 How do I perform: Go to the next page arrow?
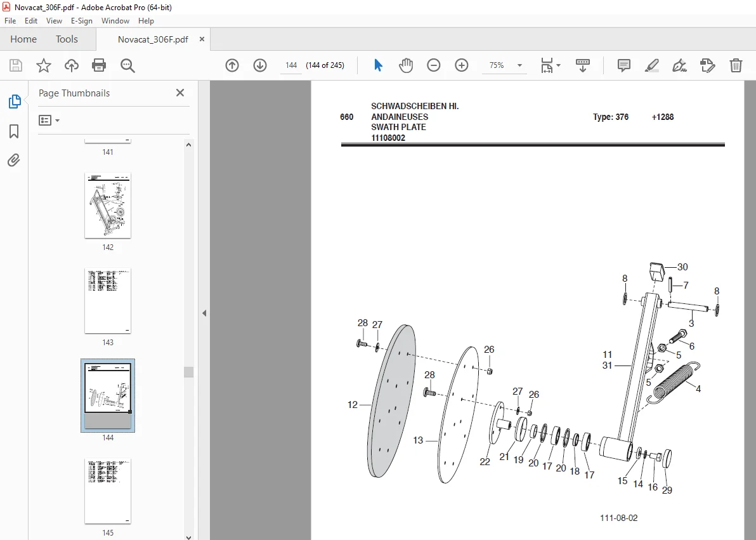pyautogui.click(x=260, y=65)
